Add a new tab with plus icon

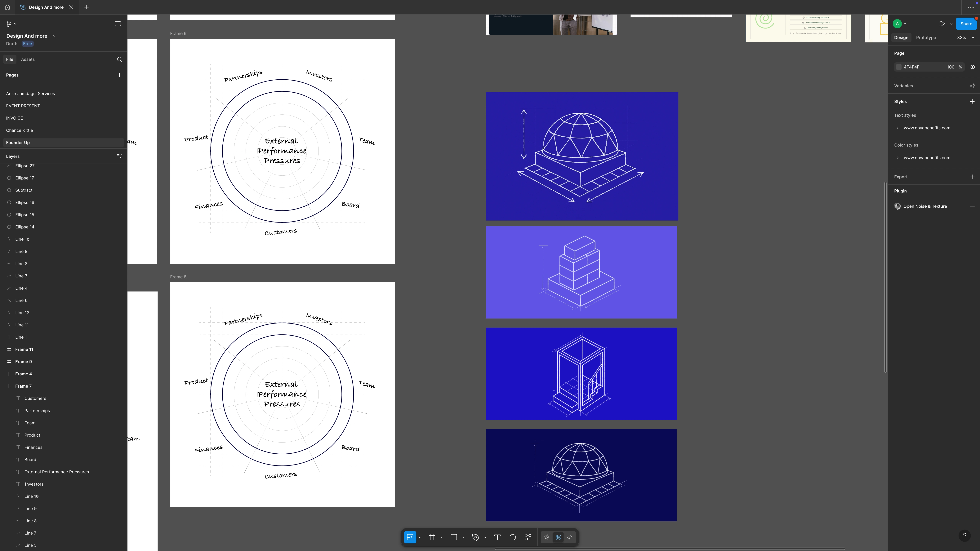pos(86,7)
